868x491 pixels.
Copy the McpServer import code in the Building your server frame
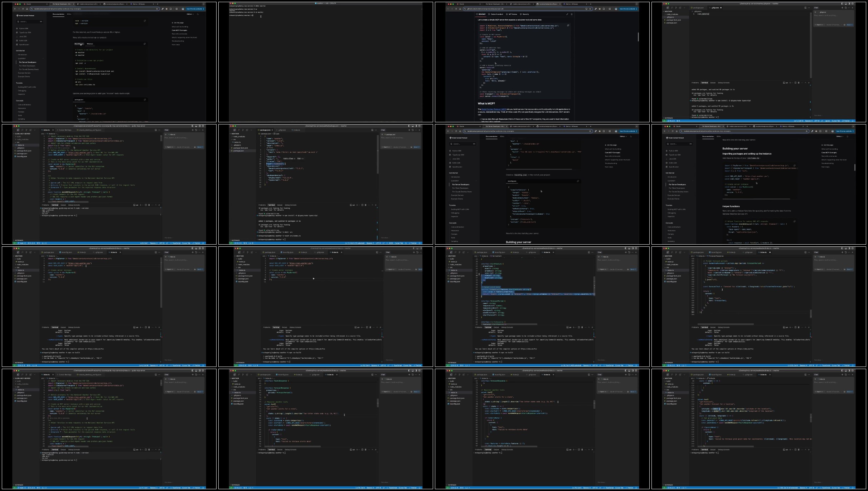point(794,166)
